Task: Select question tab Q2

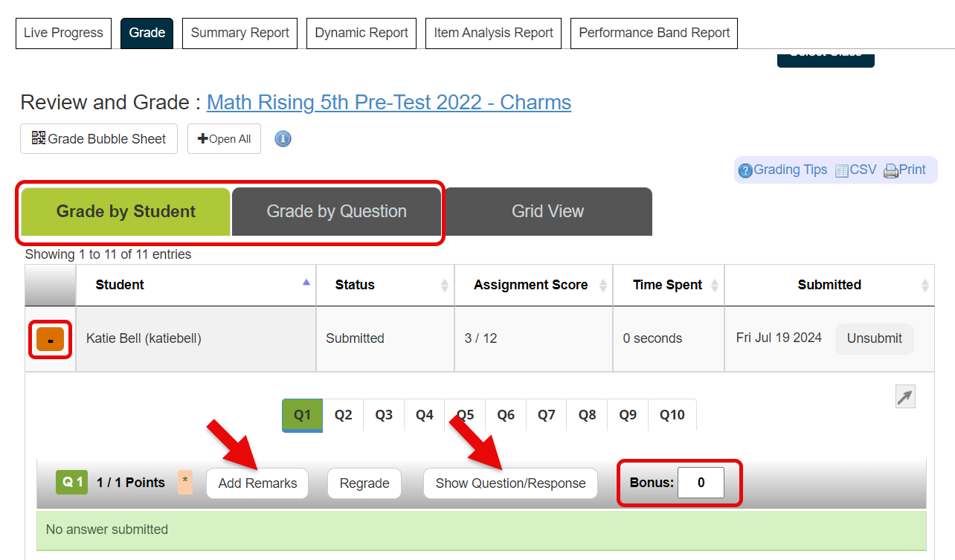Action: (x=343, y=415)
